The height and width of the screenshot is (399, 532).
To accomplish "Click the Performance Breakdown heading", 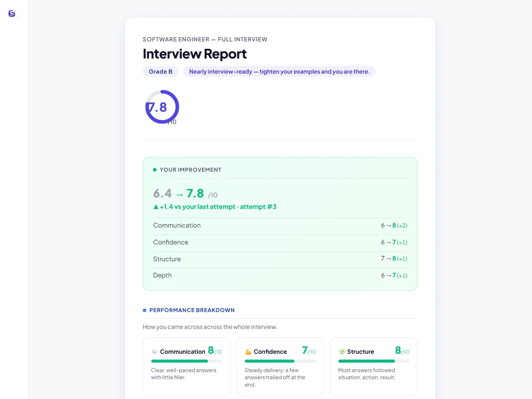I will tap(192, 310).
